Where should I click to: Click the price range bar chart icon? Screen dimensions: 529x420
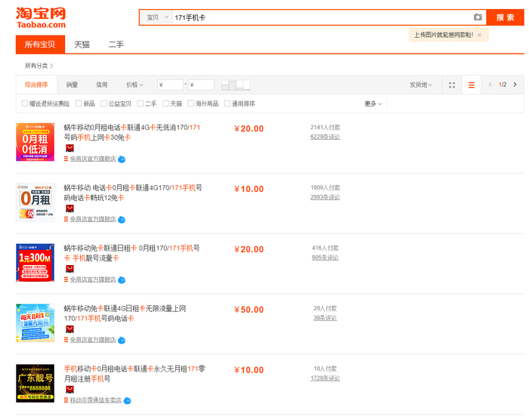[x=236, y=85]
